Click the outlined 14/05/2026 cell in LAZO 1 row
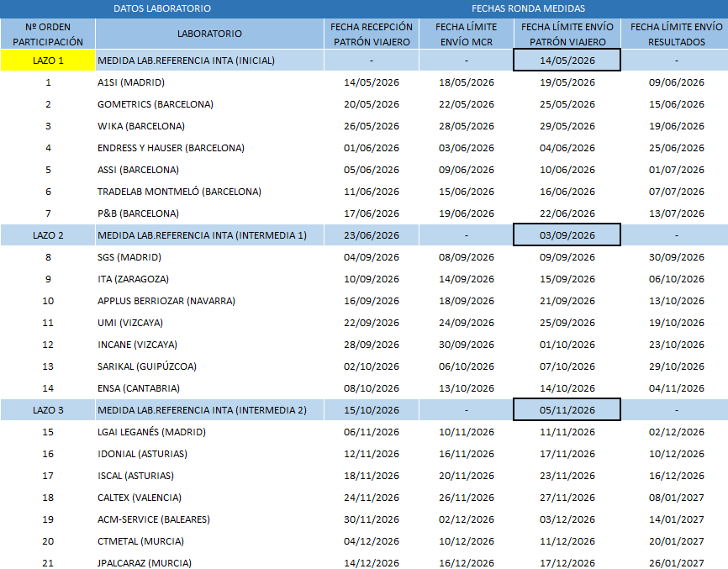728x569 pixels. click(x=567, y=61)
